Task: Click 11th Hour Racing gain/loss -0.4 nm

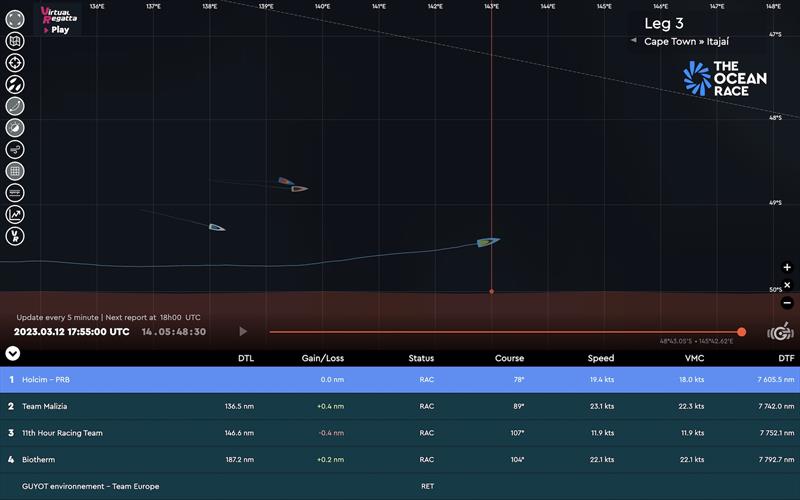Action: pyautogui.click(x=331, y=433)
